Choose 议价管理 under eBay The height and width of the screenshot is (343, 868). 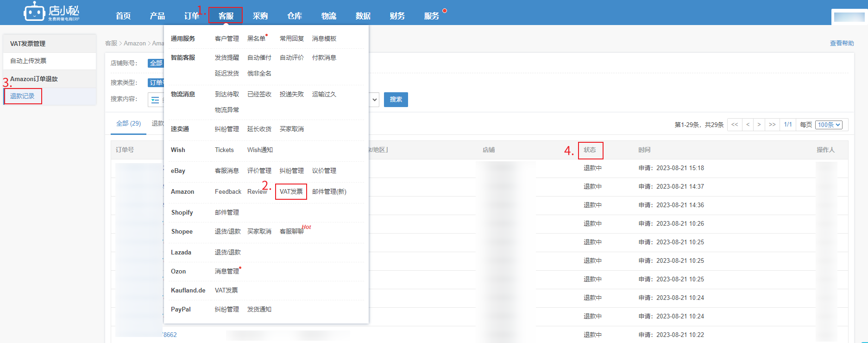click(x=324, y=171)
